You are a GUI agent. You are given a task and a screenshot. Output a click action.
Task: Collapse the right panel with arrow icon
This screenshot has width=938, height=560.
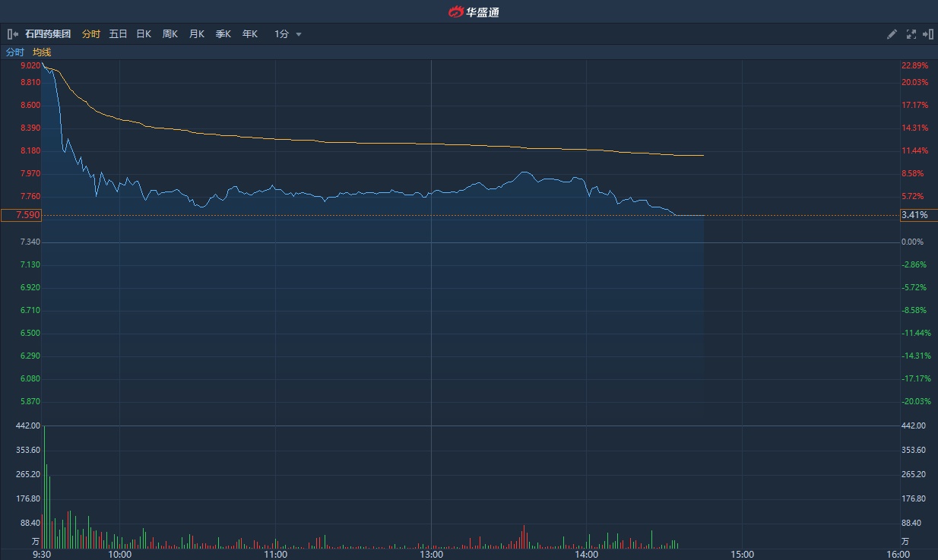pyautogui.click(x=928, y=34)
